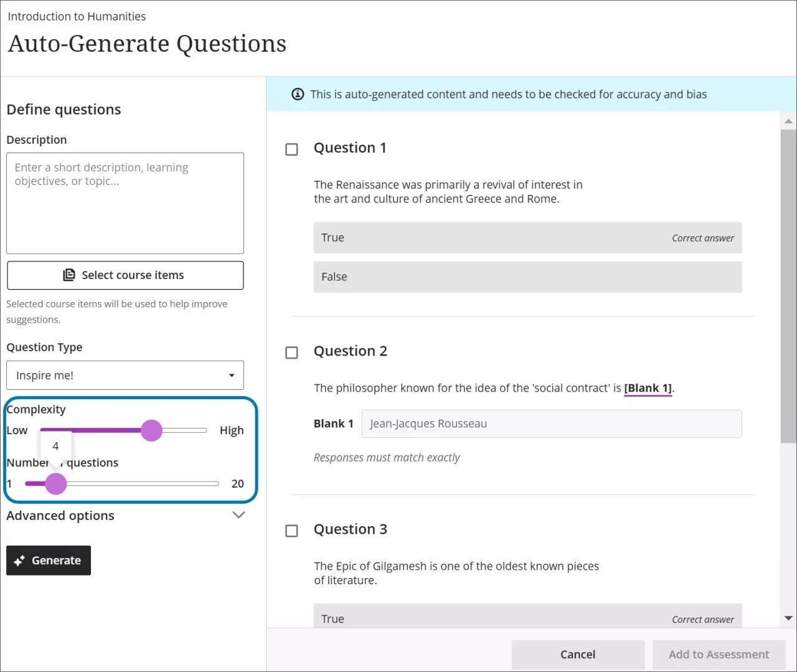The image size is (797, 672).
Task: Click the Cancel button
Action: click(578, 654)
